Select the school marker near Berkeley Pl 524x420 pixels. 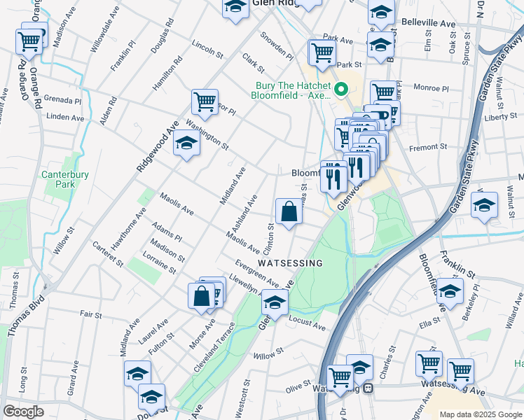click(x=450, y=292)
